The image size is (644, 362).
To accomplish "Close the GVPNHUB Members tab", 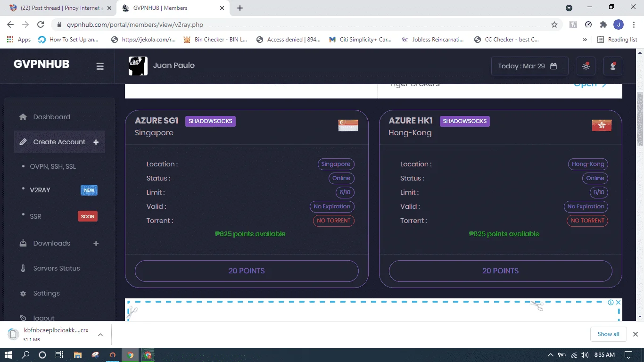I will click(221, 8).
